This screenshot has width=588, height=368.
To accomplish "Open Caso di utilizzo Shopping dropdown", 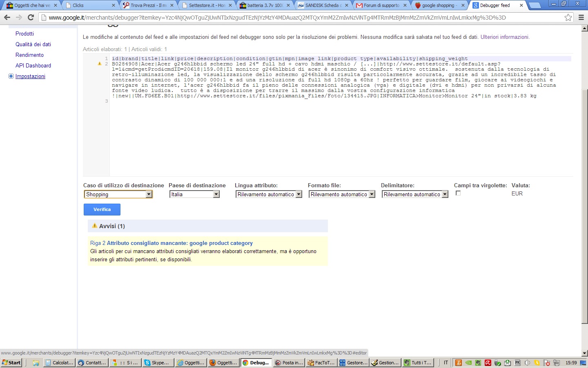I will (x=118, y=194).
